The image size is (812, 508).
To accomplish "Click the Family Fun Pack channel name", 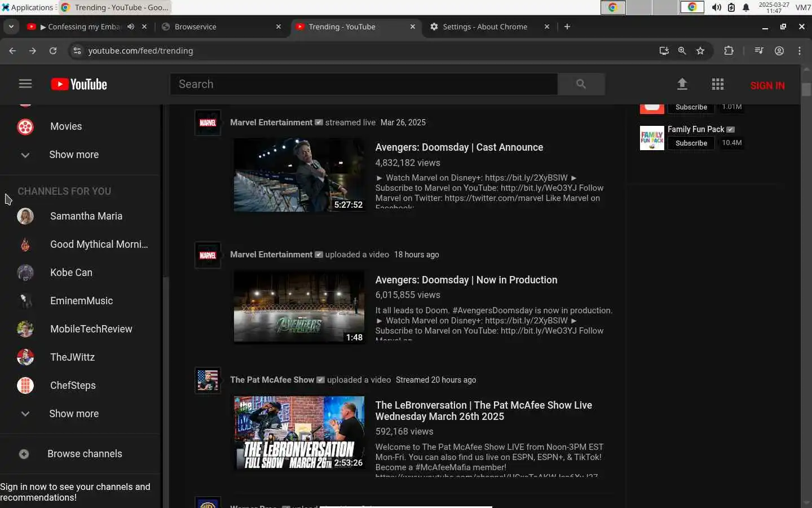I will [x=696, y=129].
